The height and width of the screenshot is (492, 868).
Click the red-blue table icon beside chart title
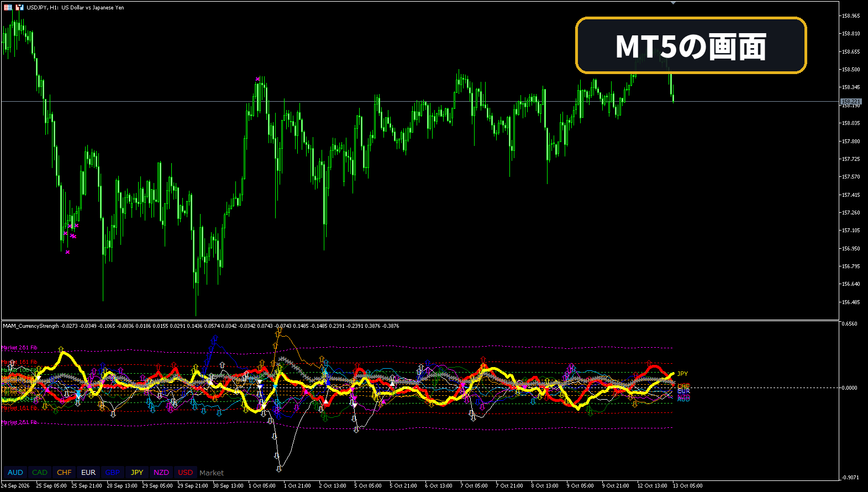8,8
